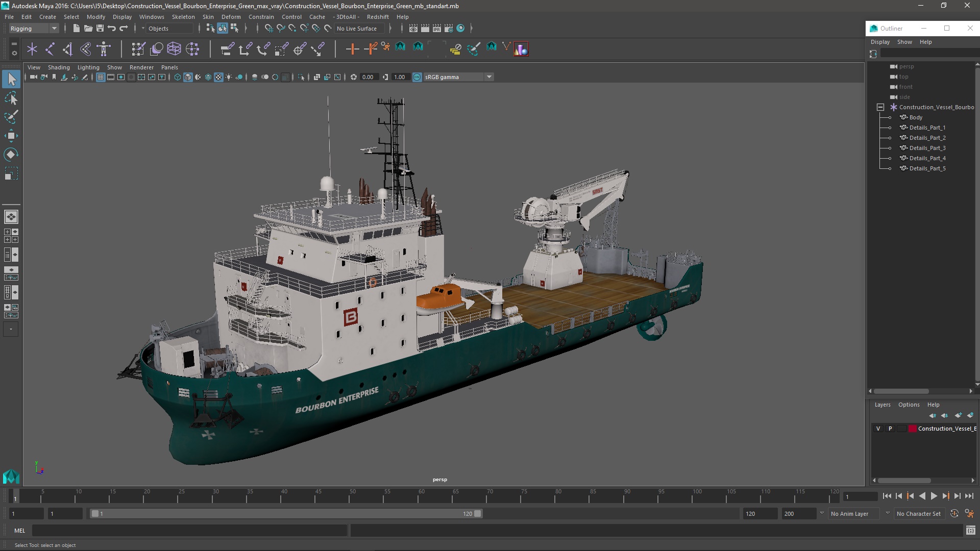Viewport: 980px width, 551px height.
Task: Redo the last undone action
Action: pos(124,28)
